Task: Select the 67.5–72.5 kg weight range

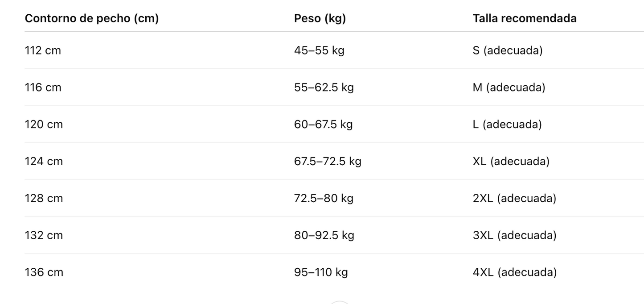Action: (328, 162)
